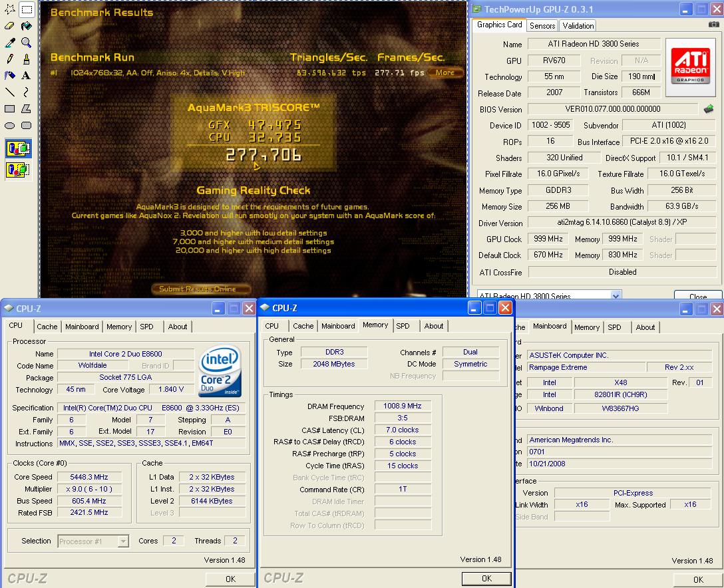Choose the Rounded Rectangle tool
The image size is (724, 588).
pos(27,125)
